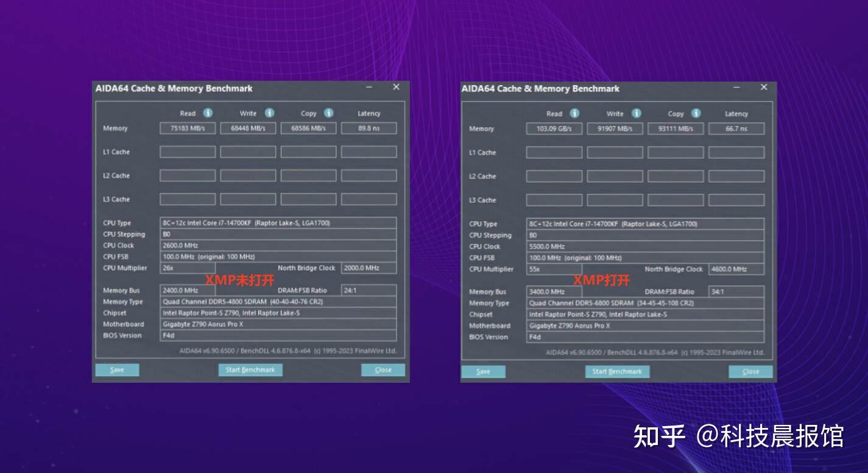
Task: Select Memory Read value 75183 MB/s
Action: [188, 128]
